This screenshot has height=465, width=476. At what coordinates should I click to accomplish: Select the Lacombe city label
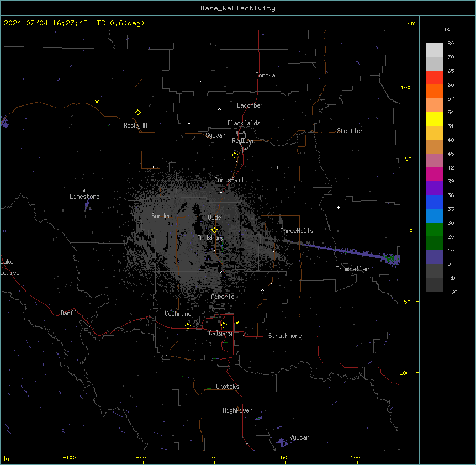248,105
